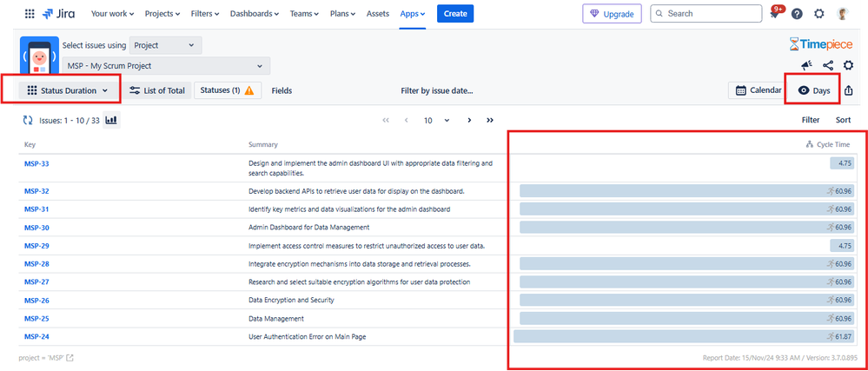Open the Calendar button
The image size is (868, 371).
(x=759, y=90)
